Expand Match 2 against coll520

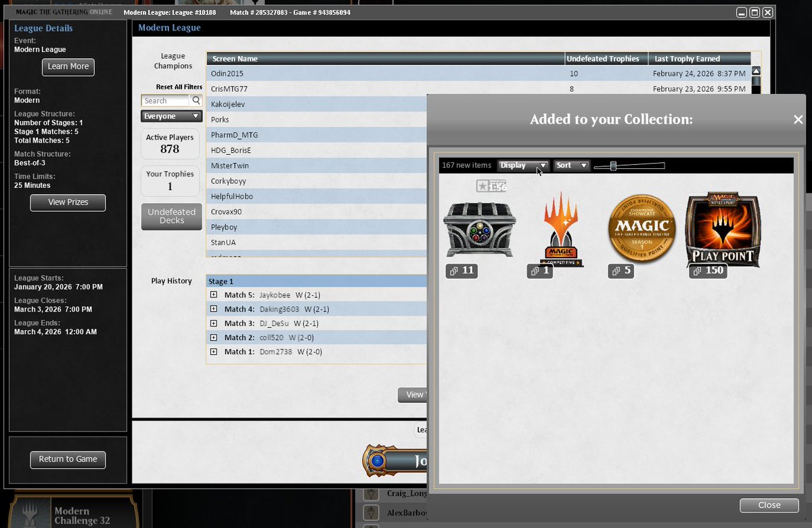point(214,337)
